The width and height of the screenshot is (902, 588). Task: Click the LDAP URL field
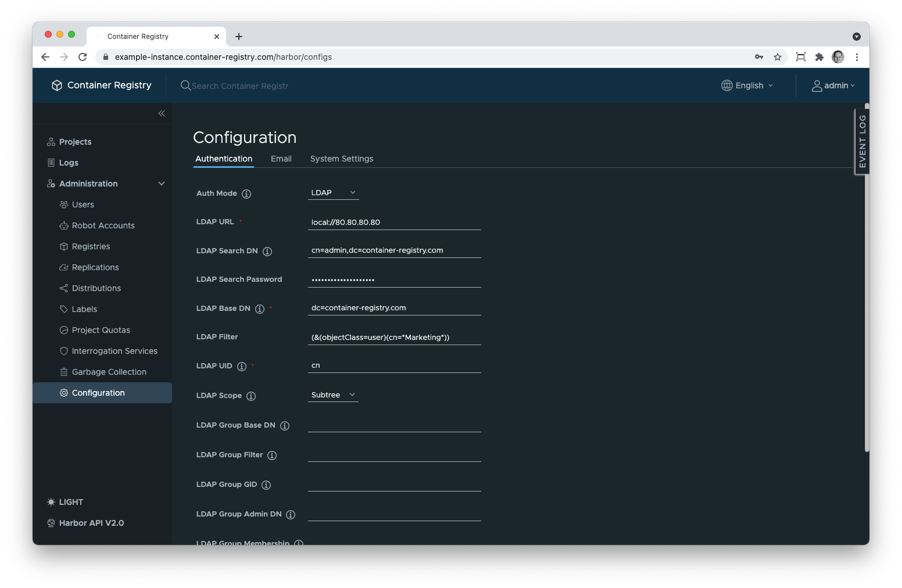395,222
